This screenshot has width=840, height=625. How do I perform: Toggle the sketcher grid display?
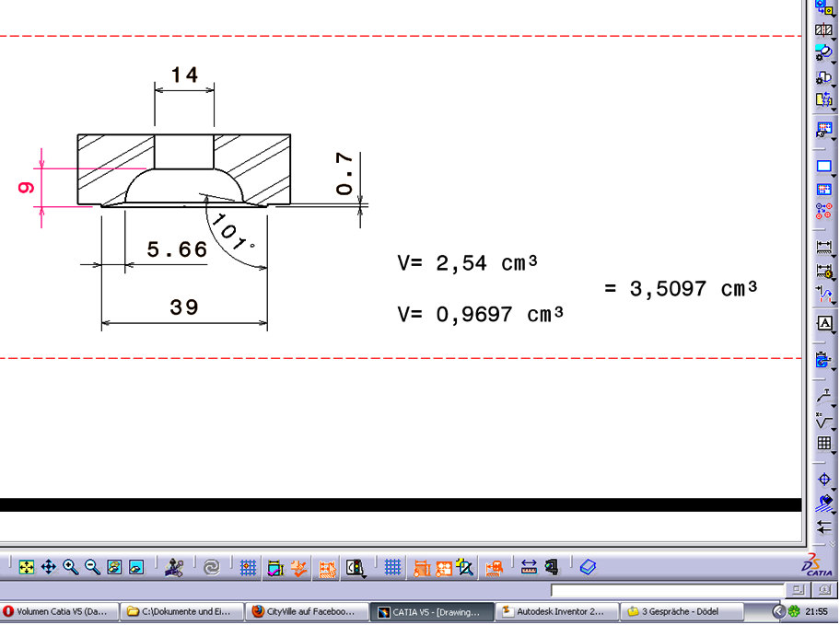(x=248, y=568)
